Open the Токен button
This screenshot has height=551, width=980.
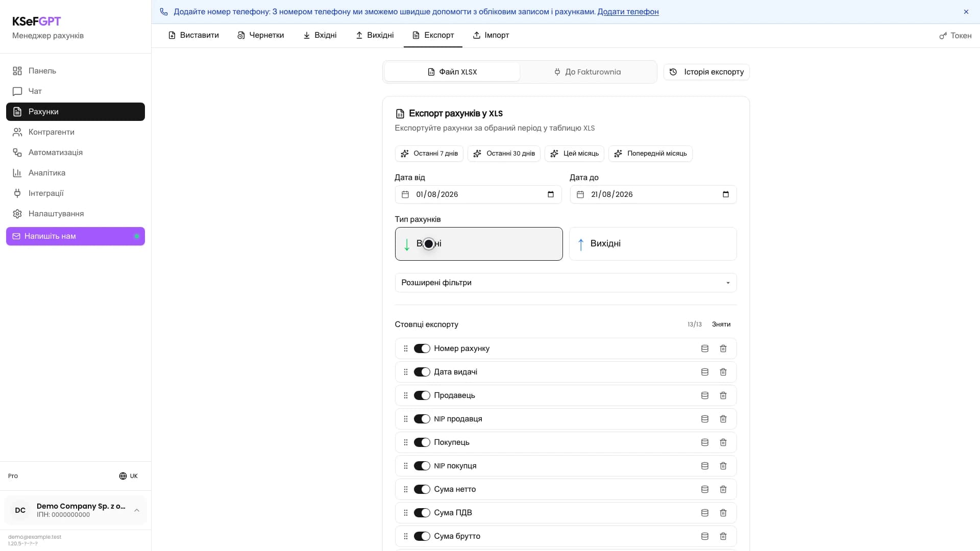coord(955,36)
